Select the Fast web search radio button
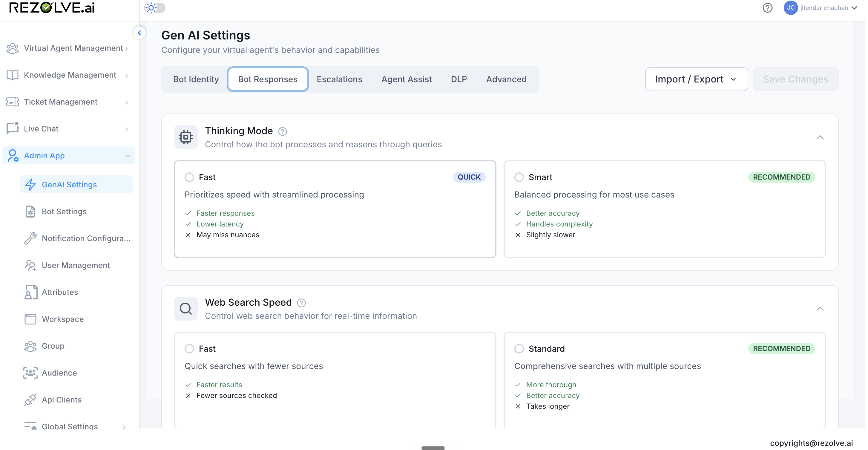 click(x=189, y=349)
